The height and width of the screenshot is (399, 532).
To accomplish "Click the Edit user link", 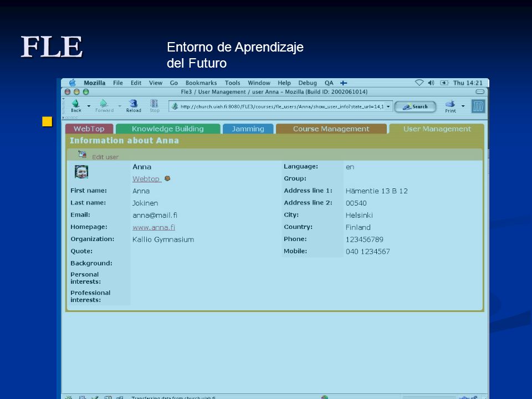I will 105,157.
